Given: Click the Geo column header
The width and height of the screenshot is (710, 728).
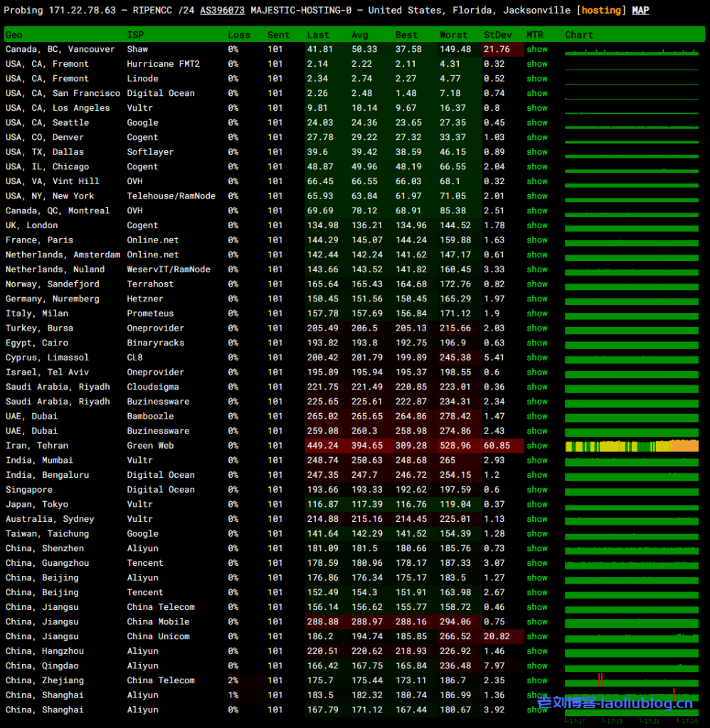Looking at the screenshot, I should [x=14, y=35].
